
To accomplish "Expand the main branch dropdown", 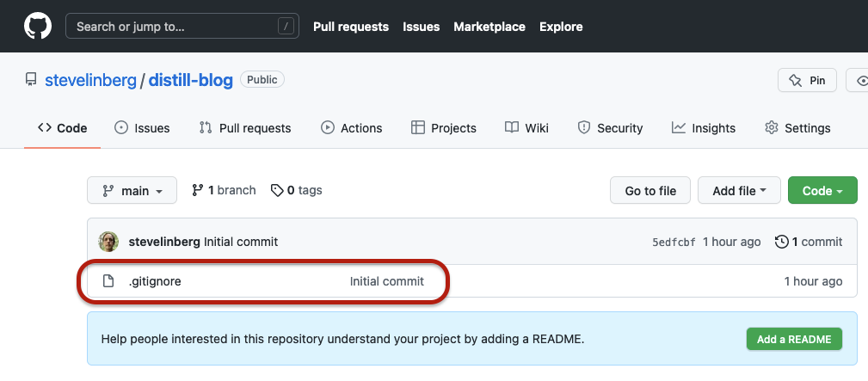I will (132, 191).
